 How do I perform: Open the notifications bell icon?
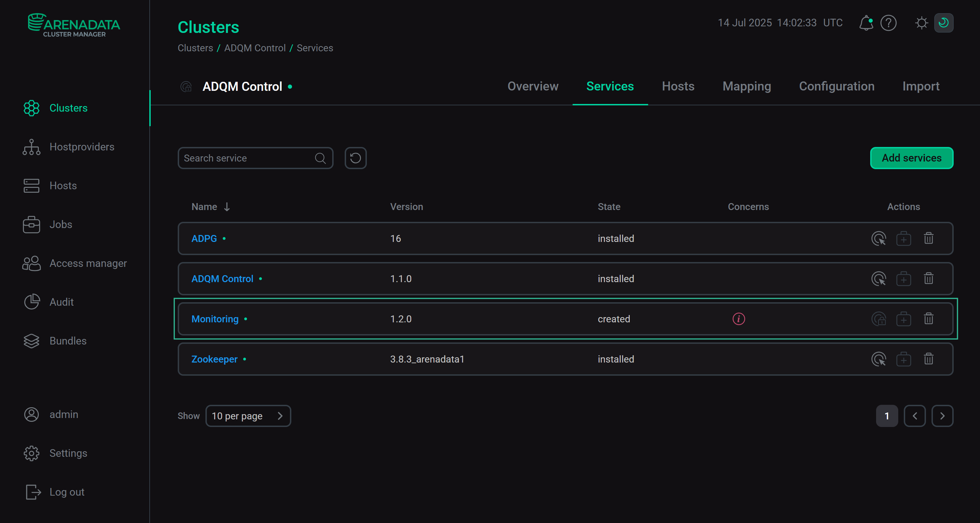coord(866,23)
